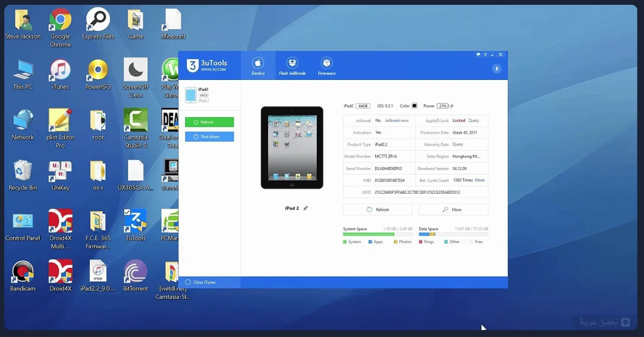Image resolution: width=644 pixels, height=337 pixels.
Task: Click the System Space usage bar
Action: coord(378,235)
